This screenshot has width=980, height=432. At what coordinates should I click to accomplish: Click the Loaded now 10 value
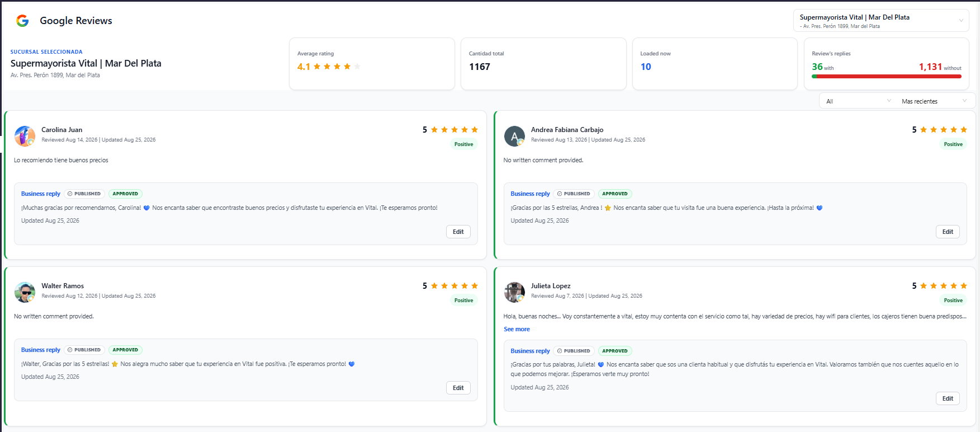[x=646, y=67]
